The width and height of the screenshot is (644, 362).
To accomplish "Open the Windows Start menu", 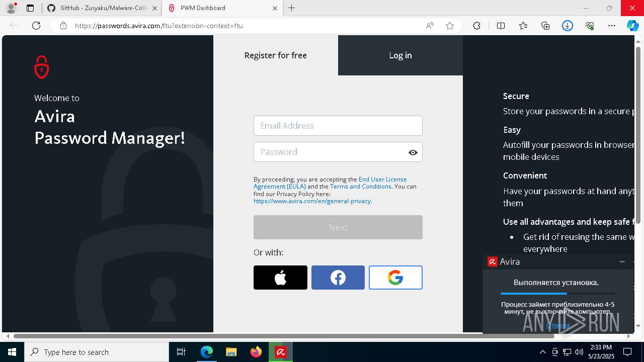I will pos(12,352).
